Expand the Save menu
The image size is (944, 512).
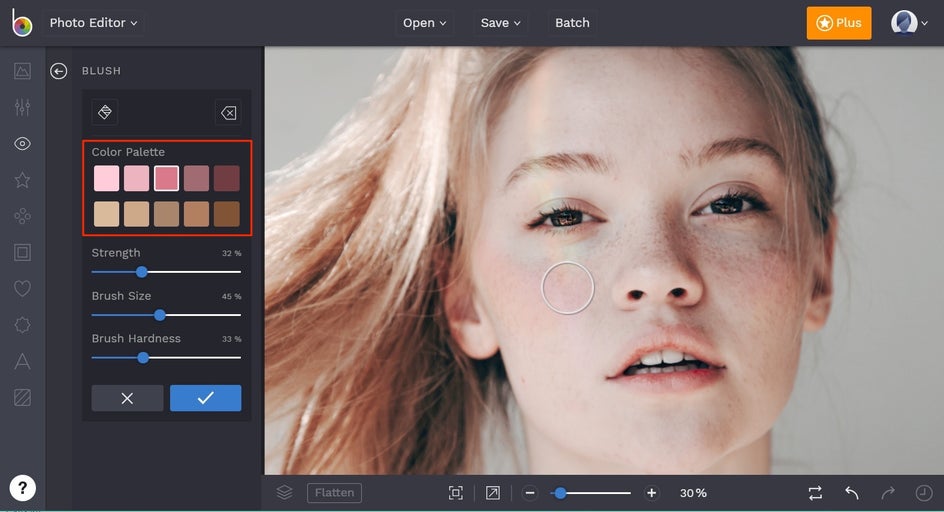coord(500,23)
